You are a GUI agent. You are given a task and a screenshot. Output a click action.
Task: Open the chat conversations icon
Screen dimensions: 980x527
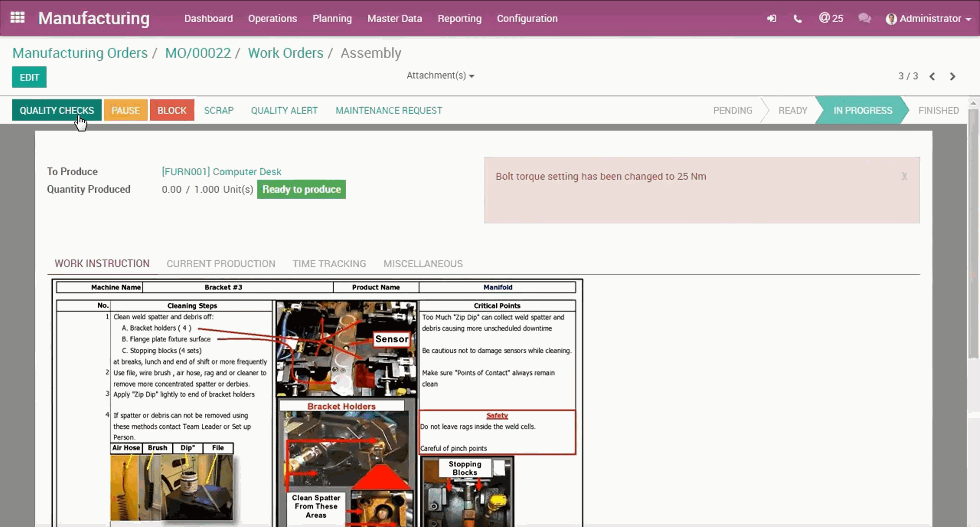(x=864, y=18)
